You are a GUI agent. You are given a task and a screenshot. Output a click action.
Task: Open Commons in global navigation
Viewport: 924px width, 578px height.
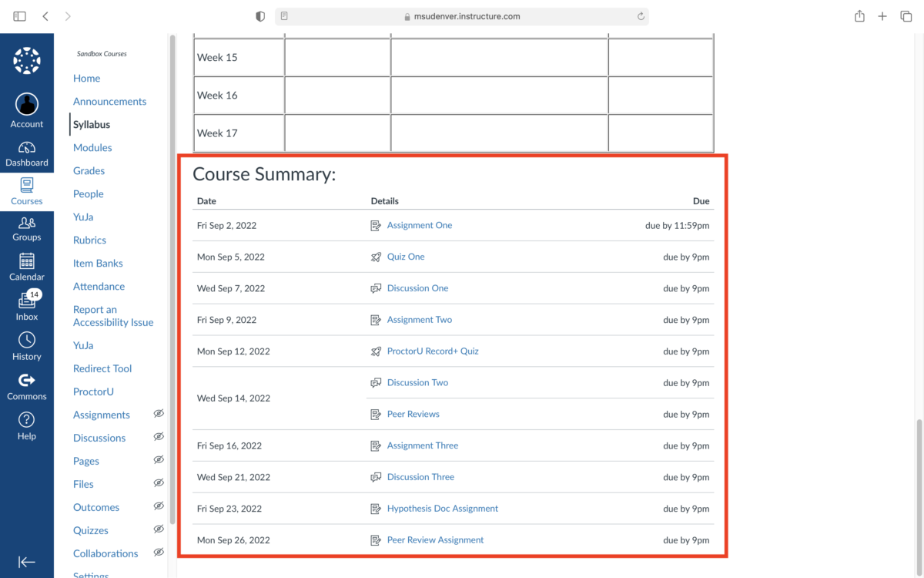(27, 387)
